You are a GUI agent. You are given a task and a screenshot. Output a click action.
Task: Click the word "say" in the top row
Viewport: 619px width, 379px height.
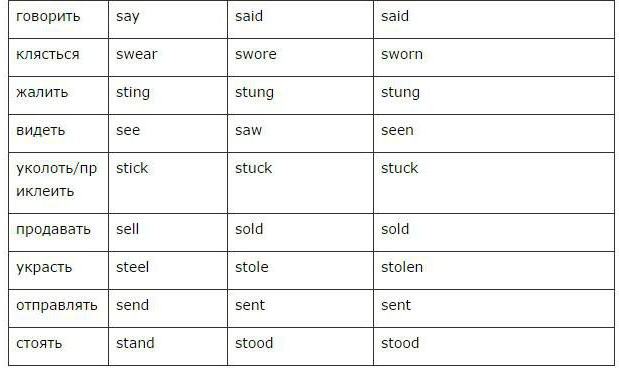[x=128, y=17]
